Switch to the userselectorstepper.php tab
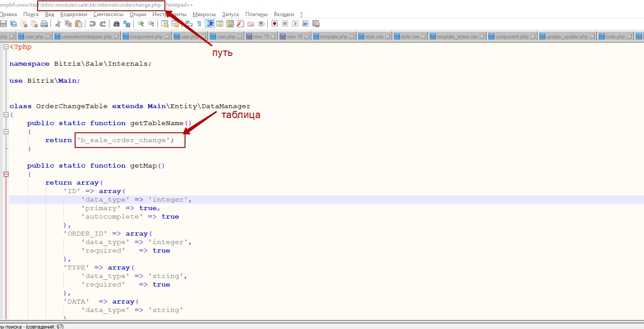 click(87, 37)
